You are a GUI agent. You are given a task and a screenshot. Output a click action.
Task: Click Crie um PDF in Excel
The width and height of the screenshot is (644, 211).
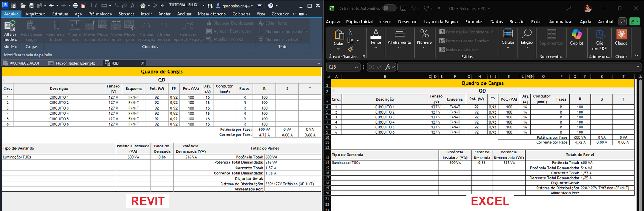point(600,40)
